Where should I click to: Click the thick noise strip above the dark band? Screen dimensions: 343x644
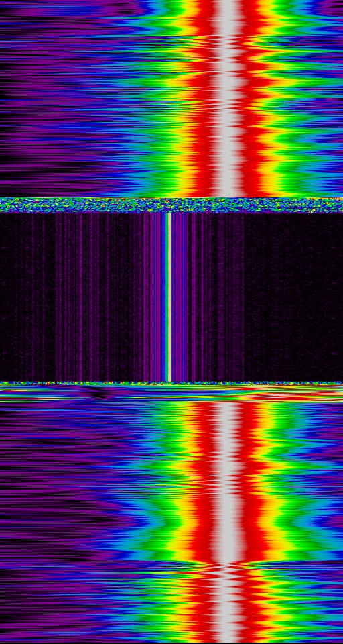[171, 205]
